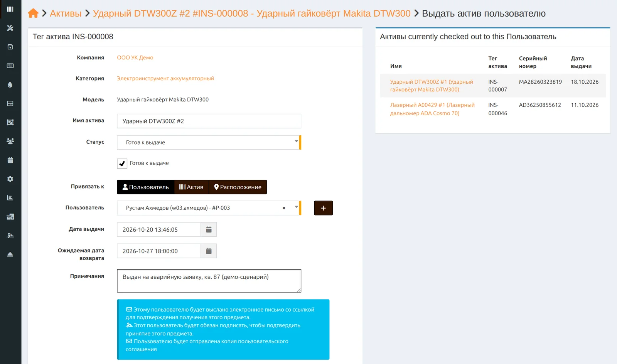Open calendar picker for Дата выдачи
The height and width of the screenshot is (364, 617).
coord(209,230)
